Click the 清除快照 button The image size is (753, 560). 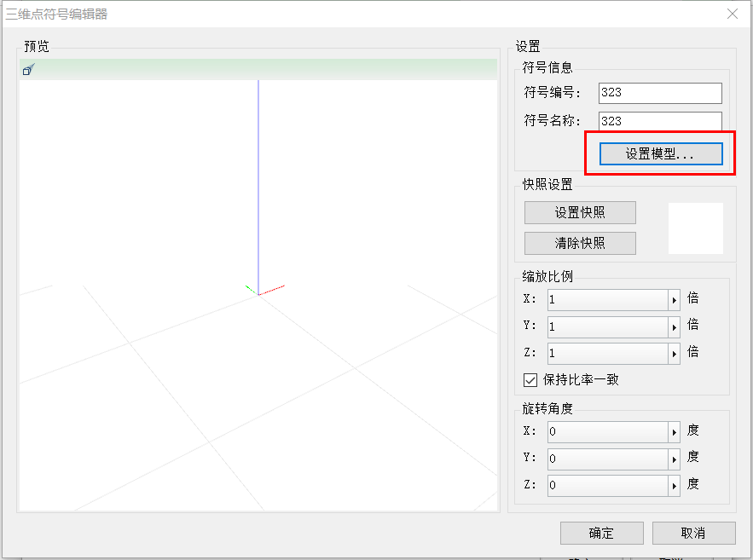click(x=580, y=243)
